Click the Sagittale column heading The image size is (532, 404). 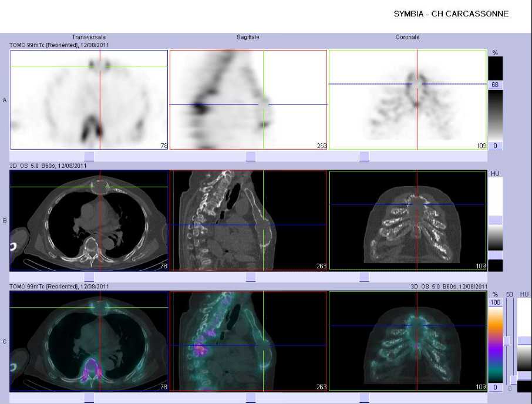point(248,37)
